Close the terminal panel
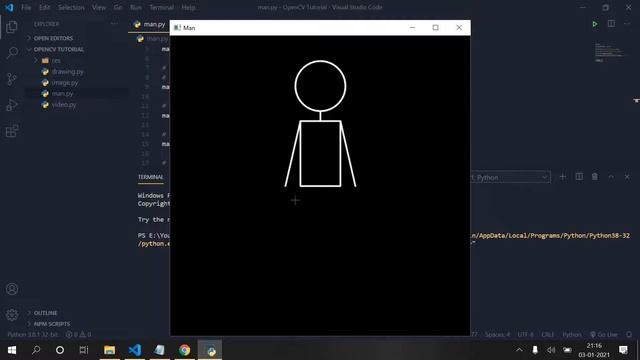 pos(627,177)
